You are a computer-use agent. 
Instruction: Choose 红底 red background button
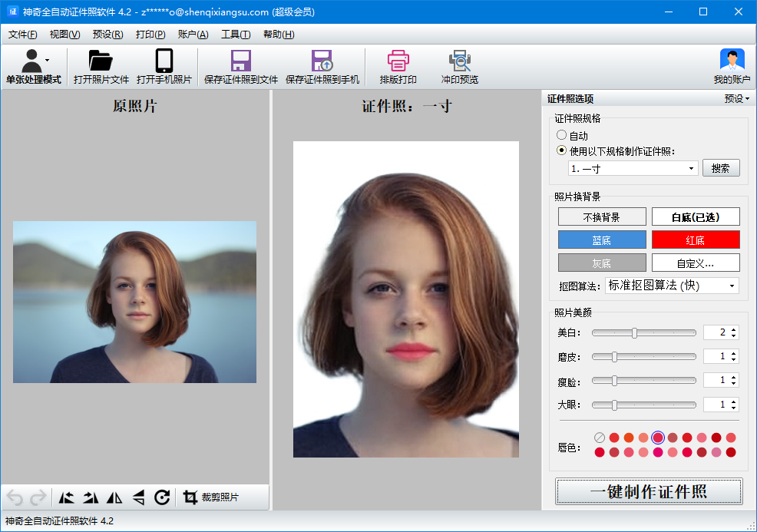coord(696,240)
